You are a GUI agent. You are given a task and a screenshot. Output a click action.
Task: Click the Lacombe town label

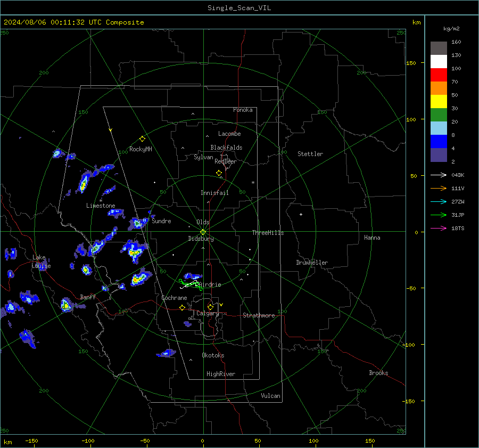tap(229, 134)
